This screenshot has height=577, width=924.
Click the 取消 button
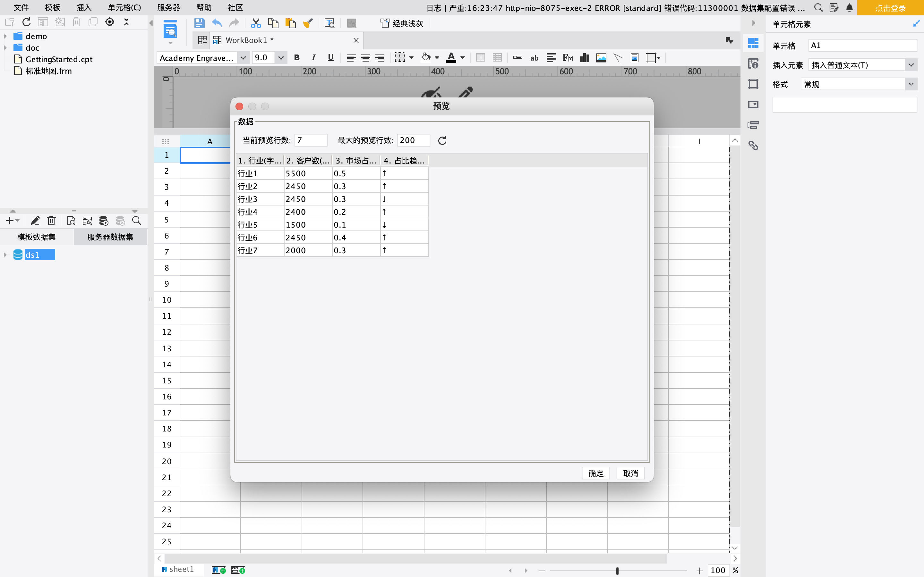630,473
